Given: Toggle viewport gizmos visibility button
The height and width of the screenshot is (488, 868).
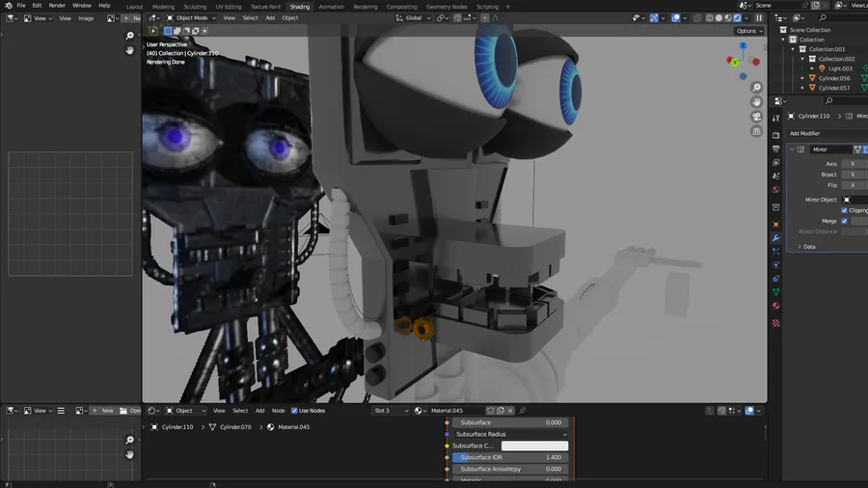Looking at the screenshot, I should point(654,17).
